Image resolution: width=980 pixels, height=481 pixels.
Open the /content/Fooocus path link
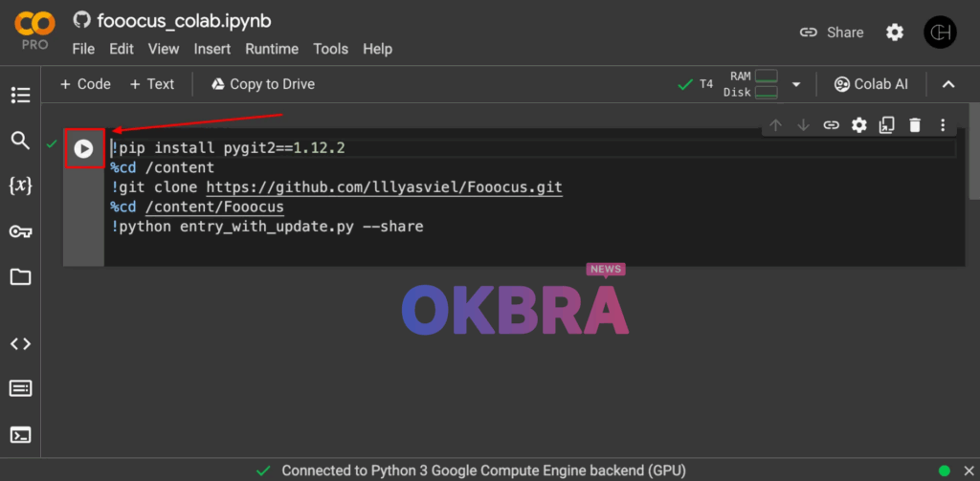tap(214, 207)
